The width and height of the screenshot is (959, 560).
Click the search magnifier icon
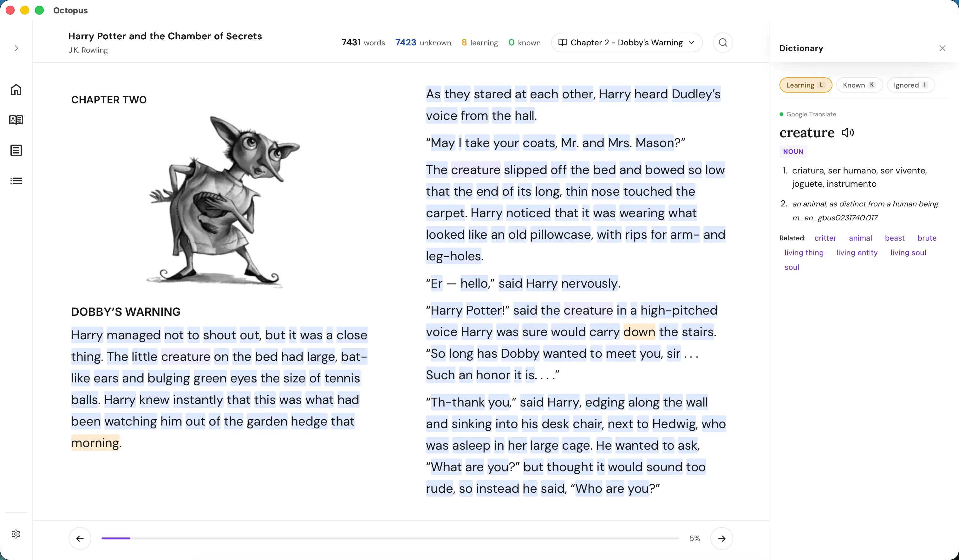(x=723, y=42)
